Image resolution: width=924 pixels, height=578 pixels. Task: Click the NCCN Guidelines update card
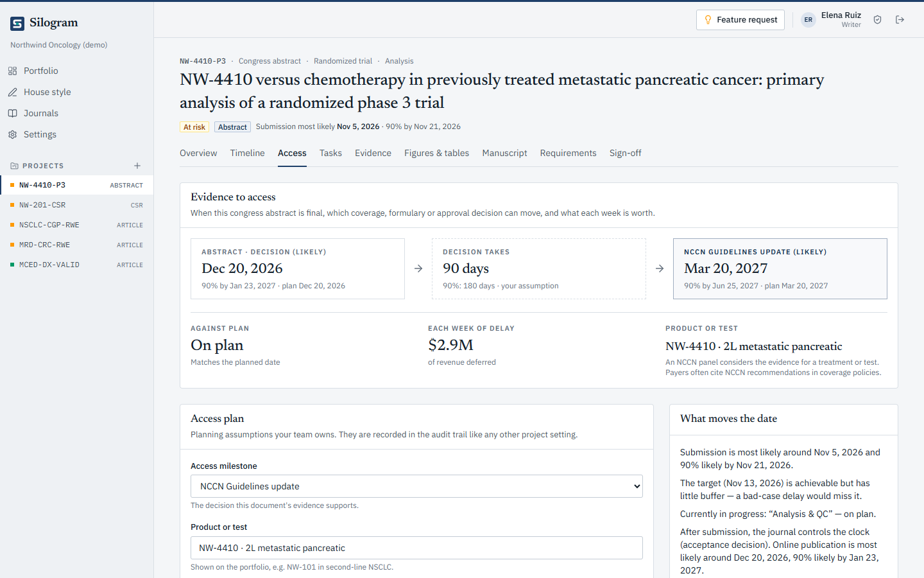(780, 269)
